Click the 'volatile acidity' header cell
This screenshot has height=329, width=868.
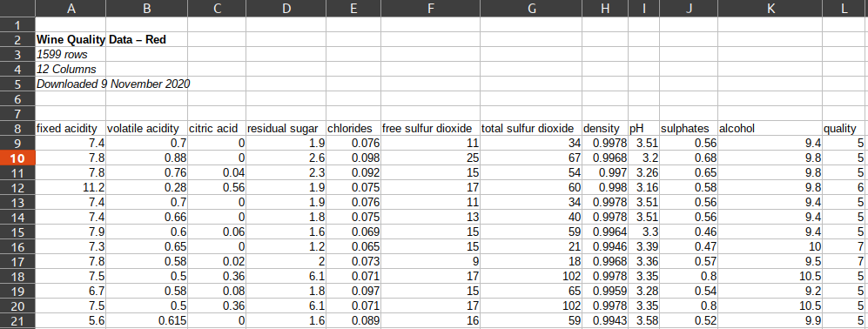click(146, 129)
